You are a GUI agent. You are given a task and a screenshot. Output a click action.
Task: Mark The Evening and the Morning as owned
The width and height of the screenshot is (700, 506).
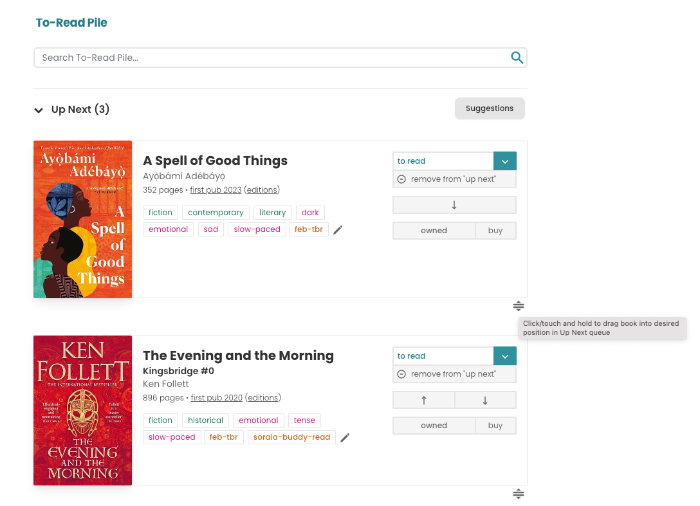(434, 426)
